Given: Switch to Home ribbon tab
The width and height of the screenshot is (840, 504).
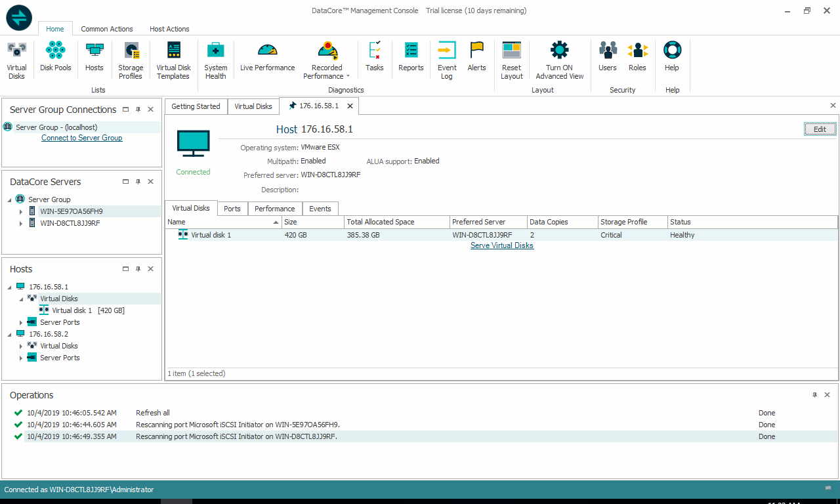Looking at the screenshot, I should (x=55, y=29).
